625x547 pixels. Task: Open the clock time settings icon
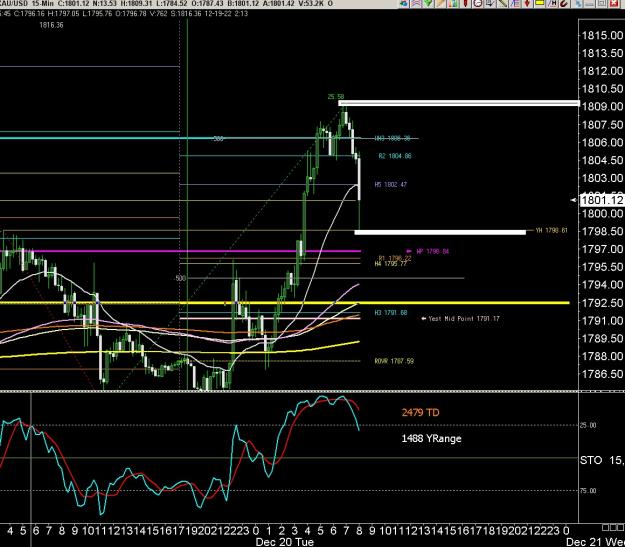tap(478, 3)
